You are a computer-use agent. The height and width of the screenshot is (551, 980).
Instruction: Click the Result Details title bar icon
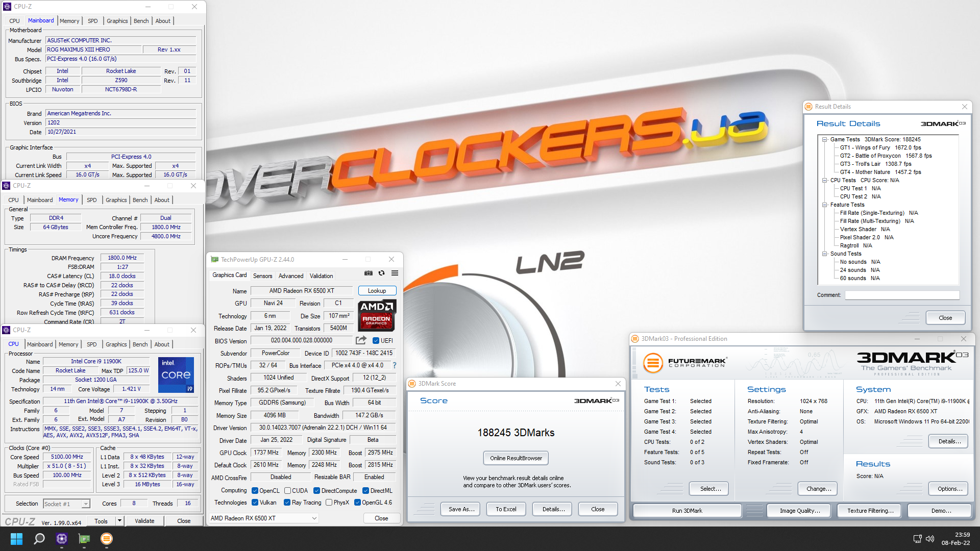[808, 107]
